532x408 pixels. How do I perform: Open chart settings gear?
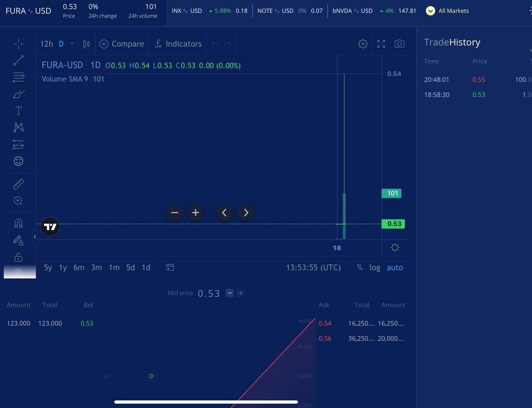pos(363,44)
